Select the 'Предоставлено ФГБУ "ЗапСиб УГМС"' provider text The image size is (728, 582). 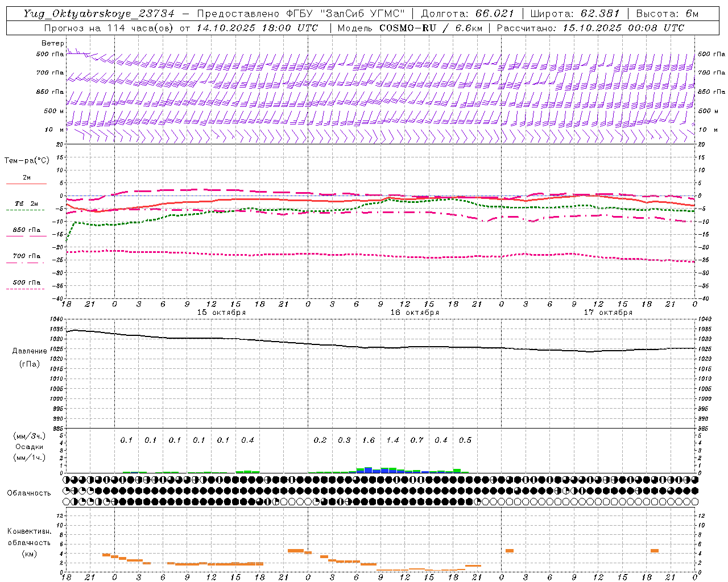301,14
